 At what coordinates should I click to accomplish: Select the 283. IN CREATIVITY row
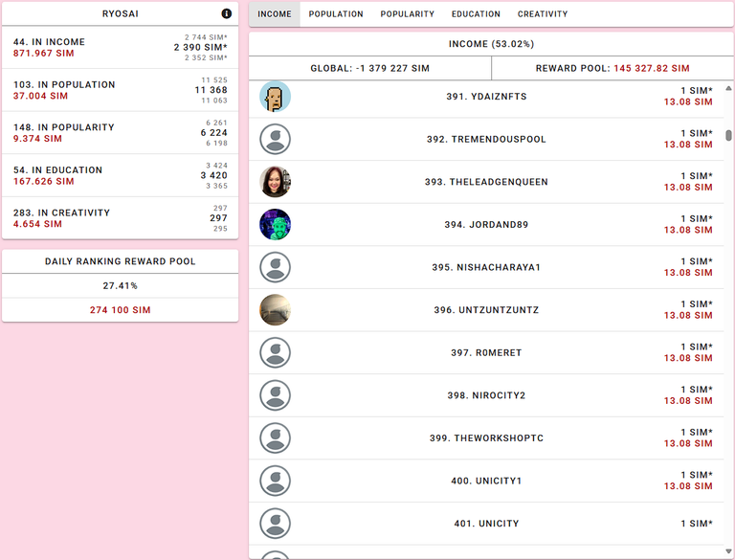[120, 218]
